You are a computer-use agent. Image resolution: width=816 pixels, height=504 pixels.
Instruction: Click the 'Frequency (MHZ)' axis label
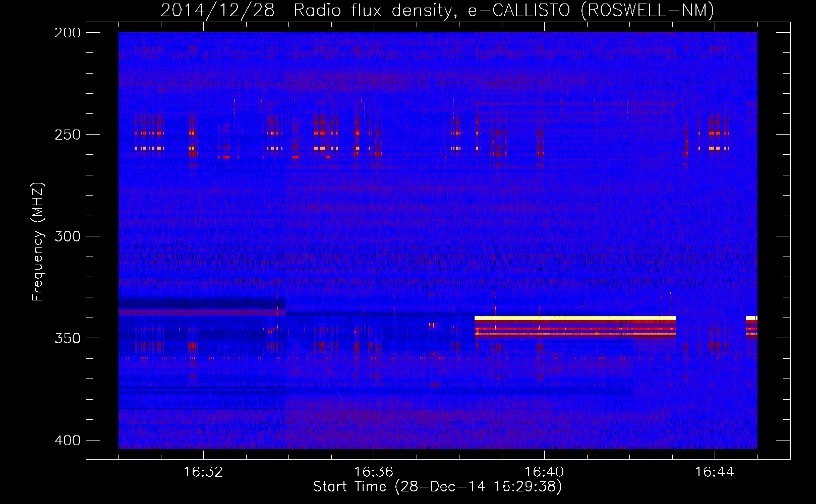point(38,241)
